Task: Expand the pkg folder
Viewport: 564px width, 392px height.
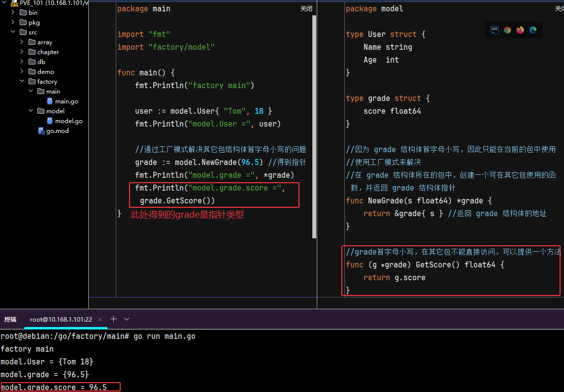Action: (x=13, y=23)
